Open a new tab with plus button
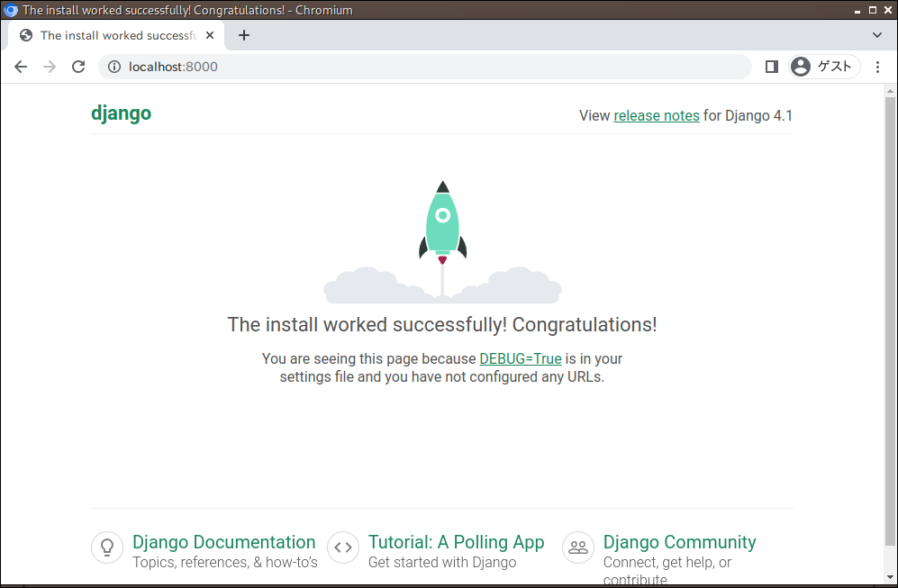Viewport: 898px width, 588px height. 244,35
